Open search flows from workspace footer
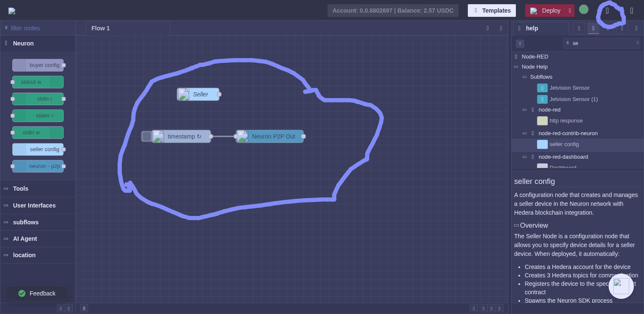 [84, 309]
